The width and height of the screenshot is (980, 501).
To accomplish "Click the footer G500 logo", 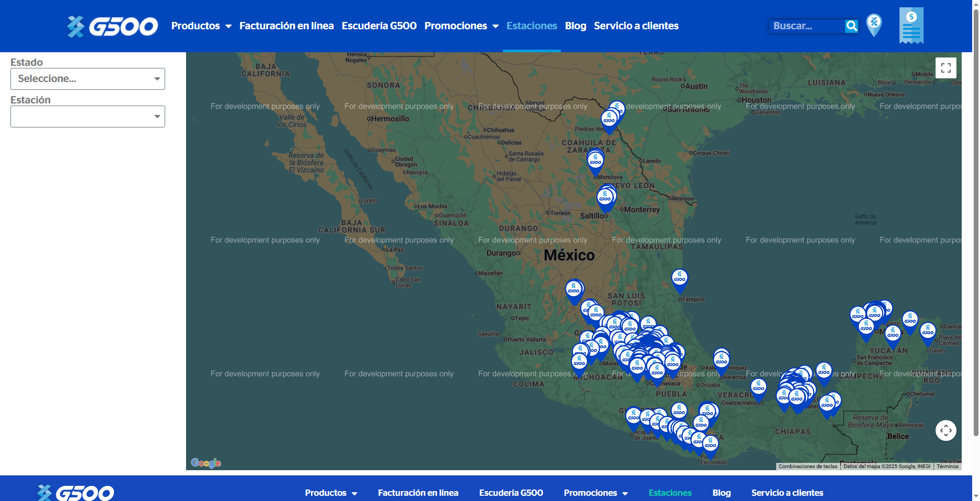I will pyautogui.click(x=76, y=493).
